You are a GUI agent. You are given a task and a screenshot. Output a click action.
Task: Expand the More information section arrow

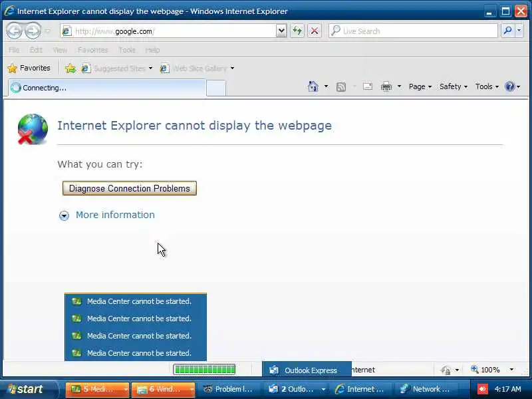[x=64, y=215]
